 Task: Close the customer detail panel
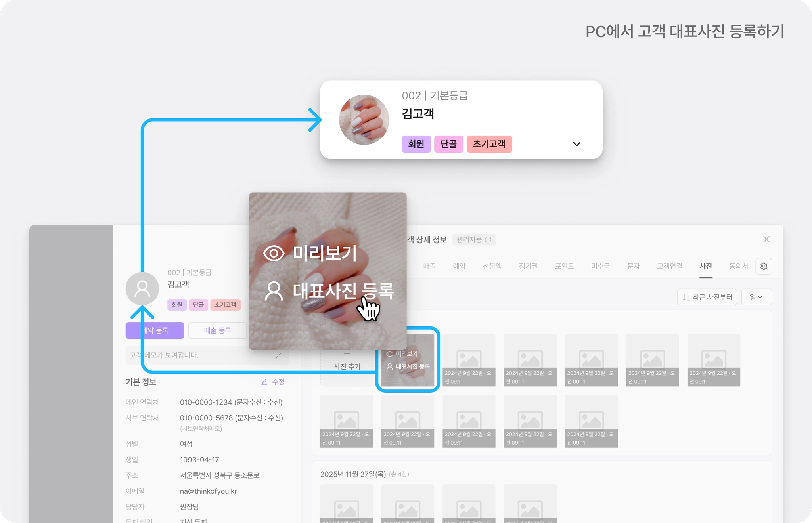766,239
